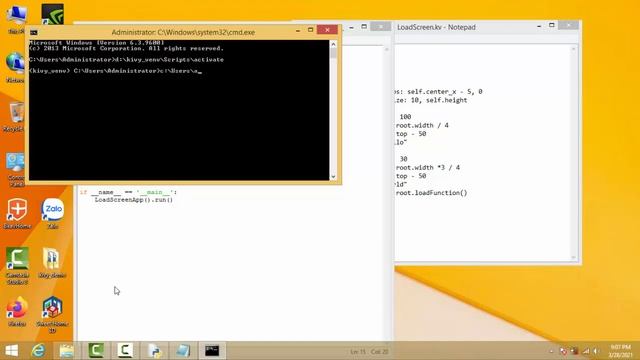The image size is (640, 360).
Task: Open the NVIDIA shortcut on the desktop
Action: [52, 14]
